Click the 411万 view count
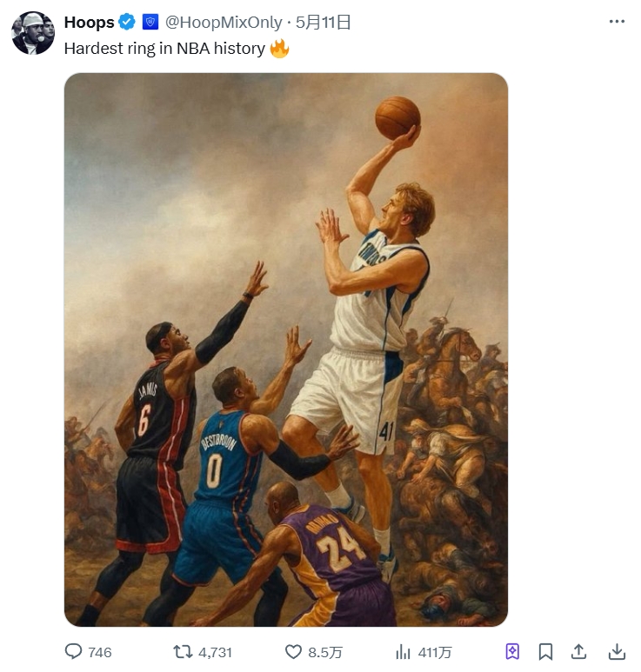Screen dimensions: 641x672 coord(435,652)
